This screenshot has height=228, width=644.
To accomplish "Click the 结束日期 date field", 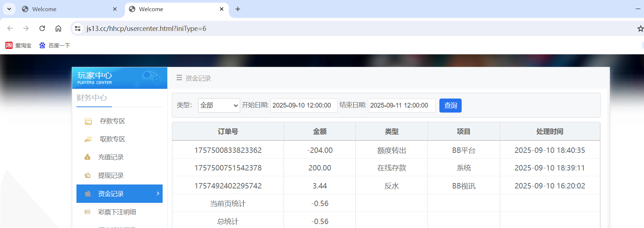I will pyautogui.click(x=402, y=105).
